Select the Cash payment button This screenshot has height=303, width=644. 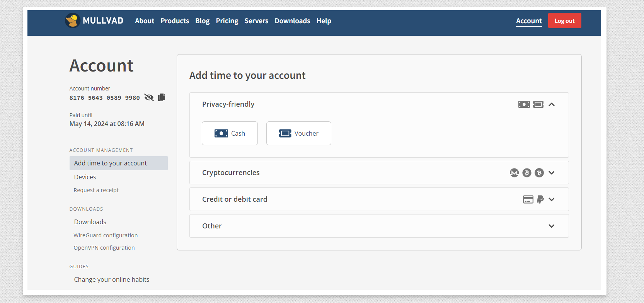[x=230, y=133]
